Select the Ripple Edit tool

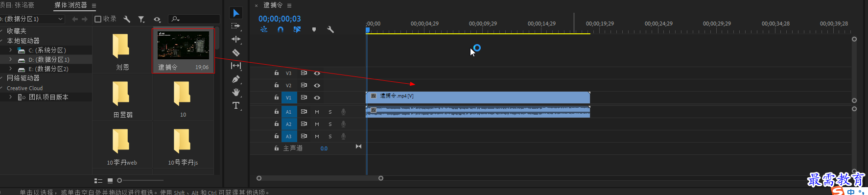pos(236,39)
